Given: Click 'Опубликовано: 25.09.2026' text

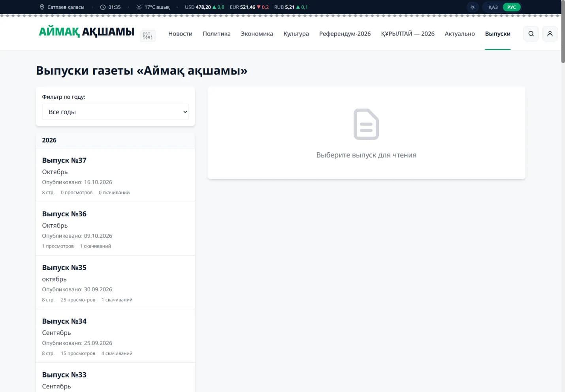Looking at the screenshot, I should (77, 343).
